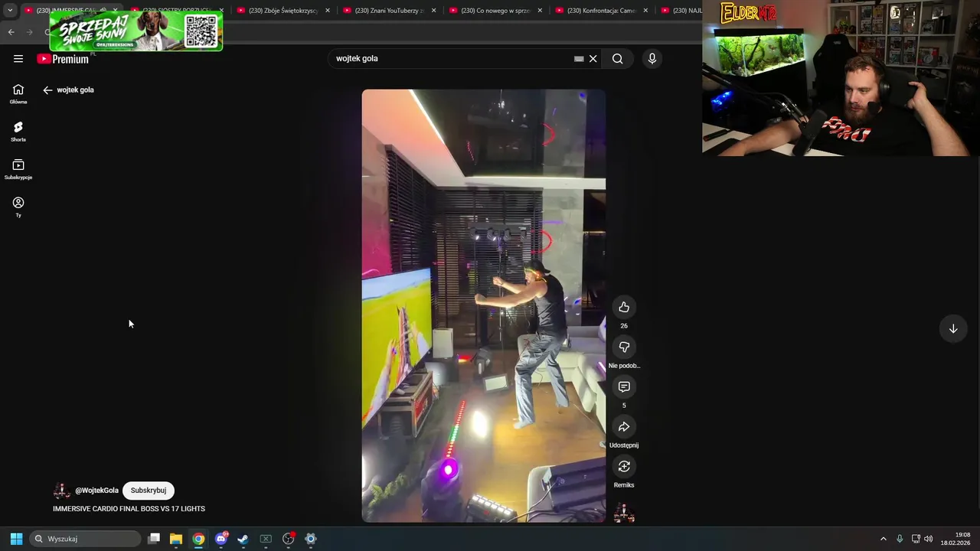Open Steam from the taskbar

coord(243,539)
